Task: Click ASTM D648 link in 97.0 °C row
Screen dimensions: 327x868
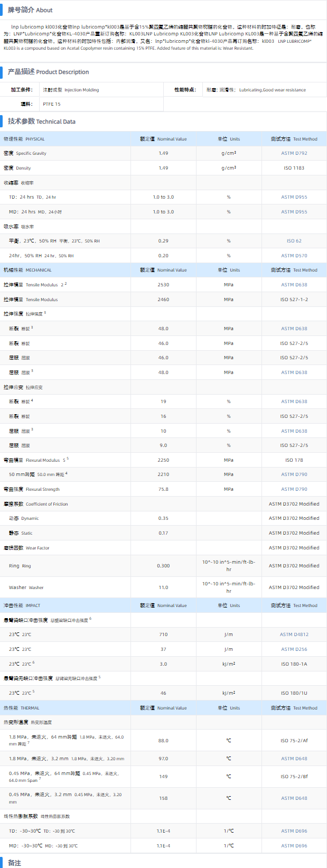Action: 294,759
